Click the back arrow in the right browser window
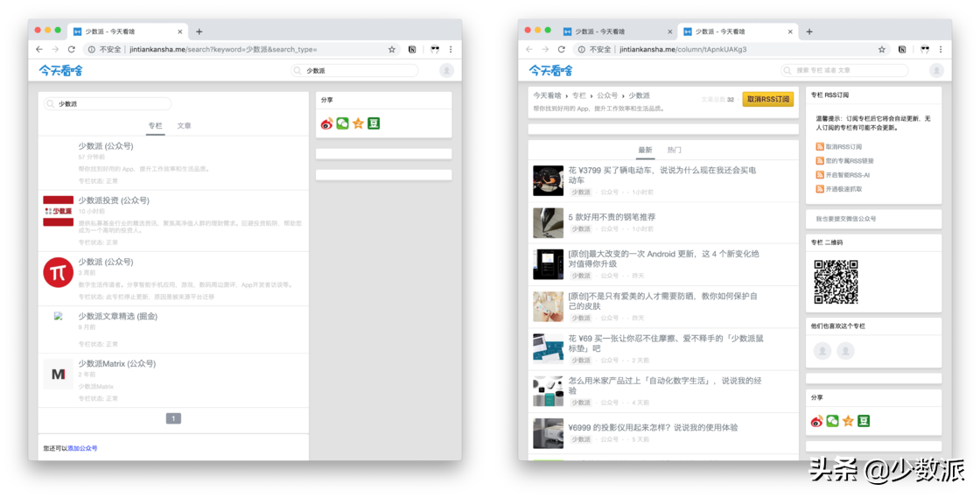Viewport: 980px width, 498px height. pos(529,49)
